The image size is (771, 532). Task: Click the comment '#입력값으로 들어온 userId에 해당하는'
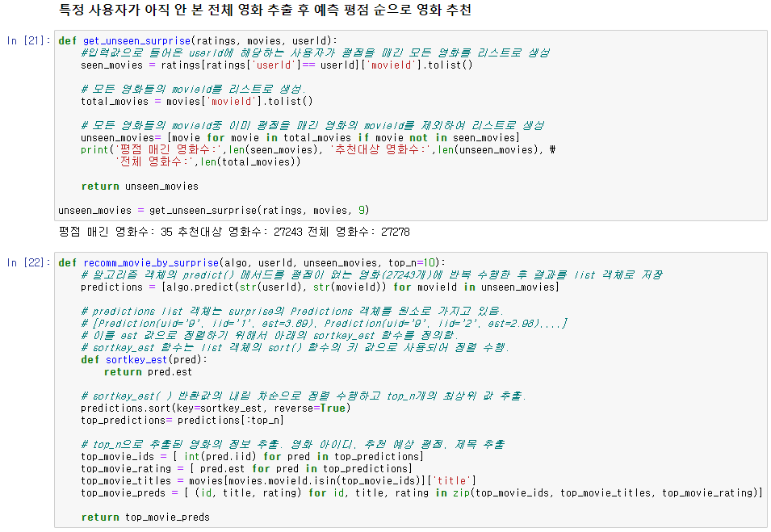(x=315, y=52)
